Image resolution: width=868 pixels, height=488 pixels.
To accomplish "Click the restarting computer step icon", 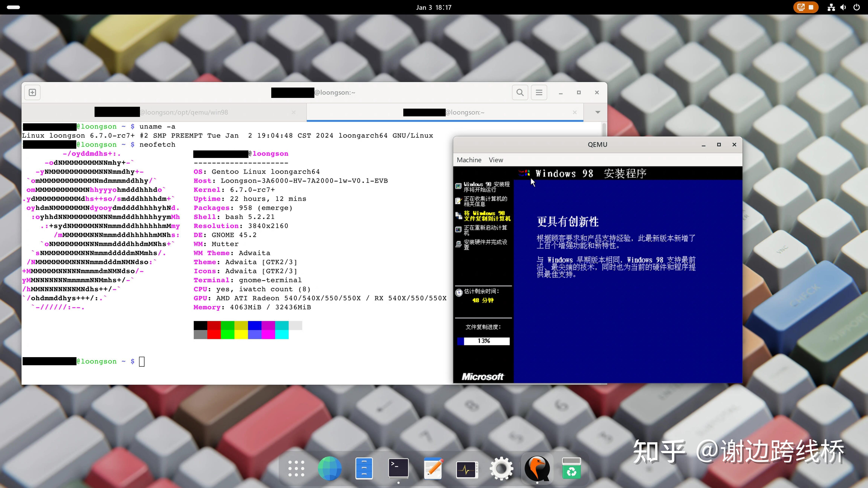I will coord(459,230).
